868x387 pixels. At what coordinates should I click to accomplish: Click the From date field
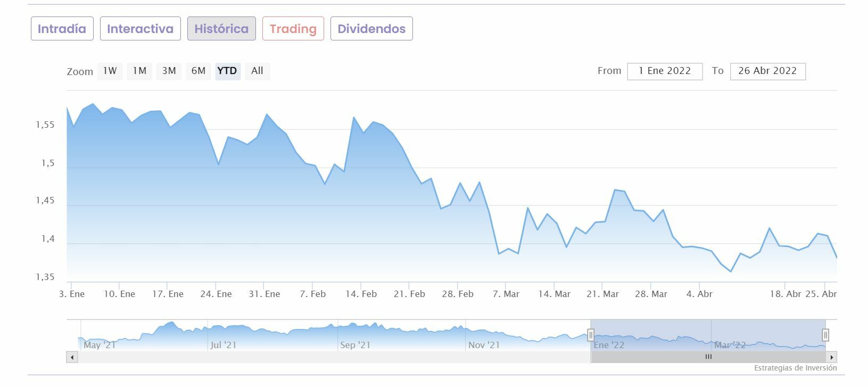[665, 71]
